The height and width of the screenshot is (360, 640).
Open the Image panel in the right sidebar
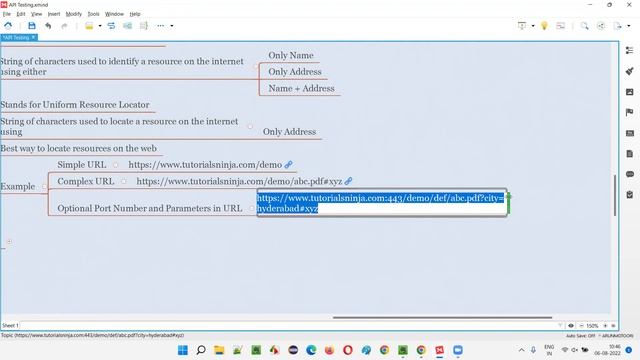pos(629,92)
